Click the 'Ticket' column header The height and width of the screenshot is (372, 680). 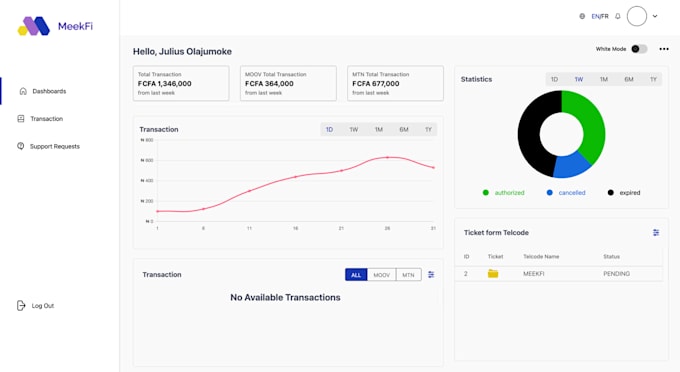pos(495,257)
